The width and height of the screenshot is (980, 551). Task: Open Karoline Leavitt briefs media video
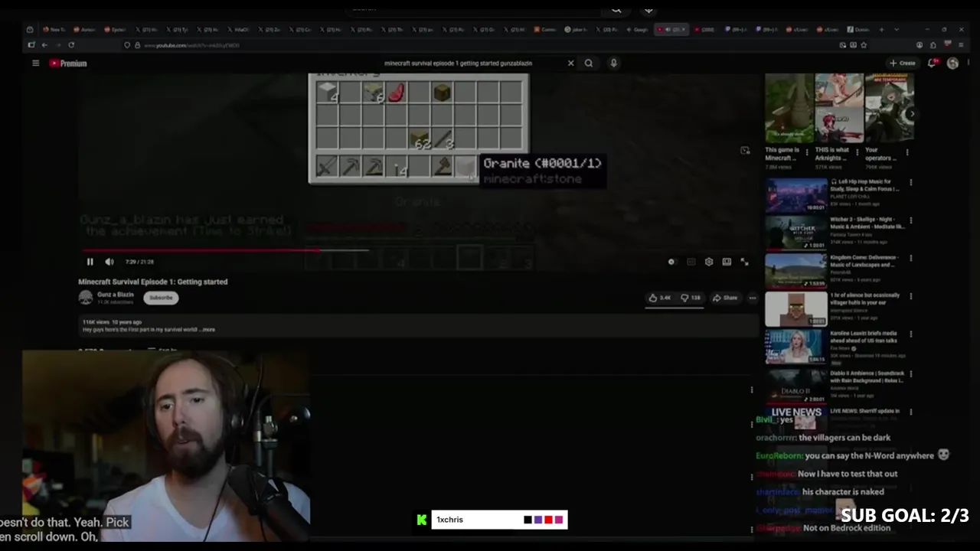tap(796, 347)
